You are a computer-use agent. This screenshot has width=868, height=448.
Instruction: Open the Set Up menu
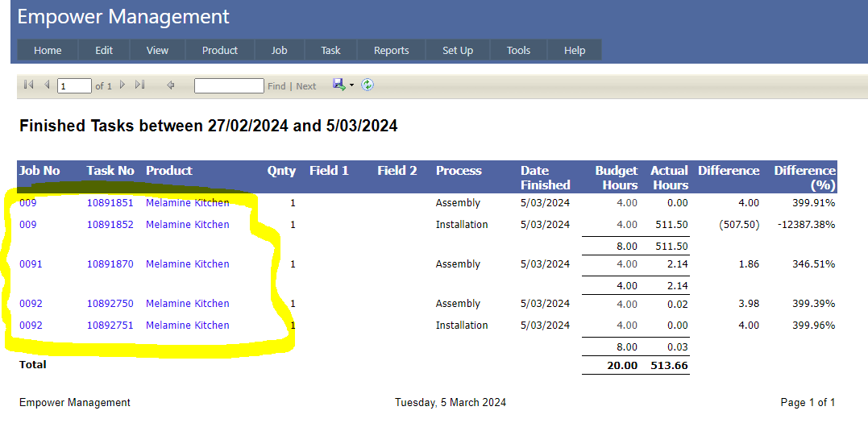(458, 50)
